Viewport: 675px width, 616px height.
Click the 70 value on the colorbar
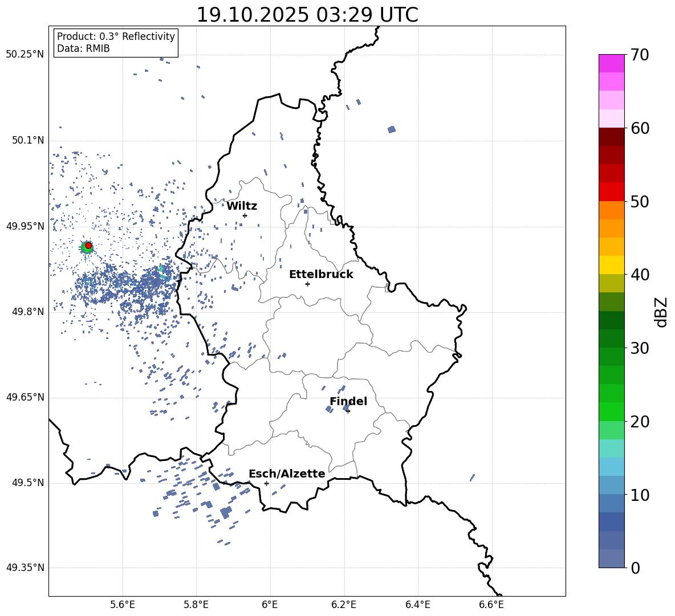click(x=640, y=55)
